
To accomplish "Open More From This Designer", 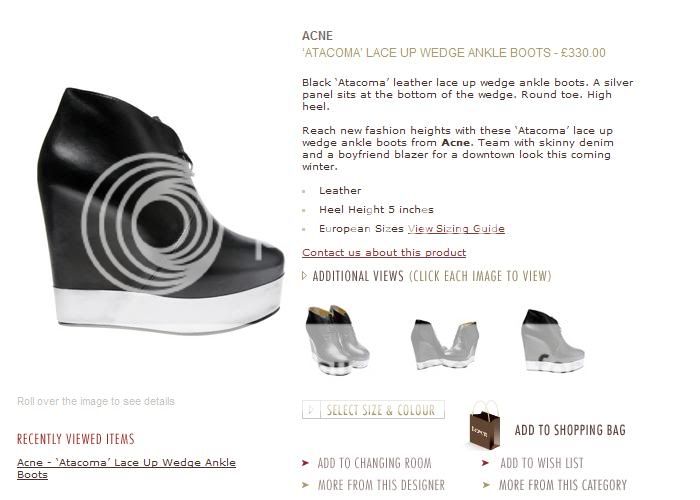I will [381, 485].
